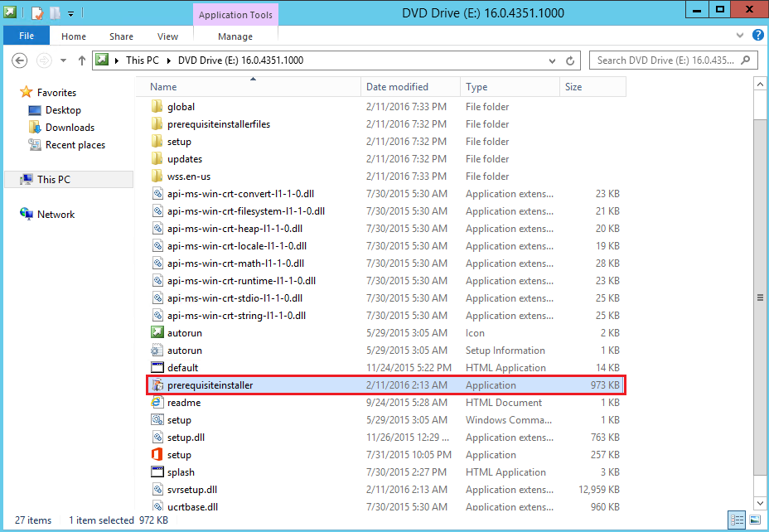Select Favorites in the navigation pane
This screenshot has width=769, height=532.
pyautogui.click(x=56, y=92)
